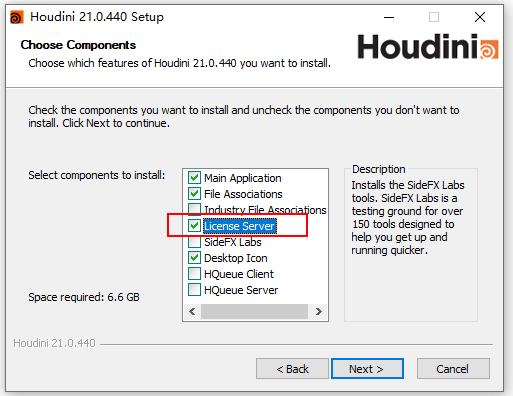This screenshot has height=396, width=513.
Task: Toggle the License Server checkbox
Action: point(194,226)
